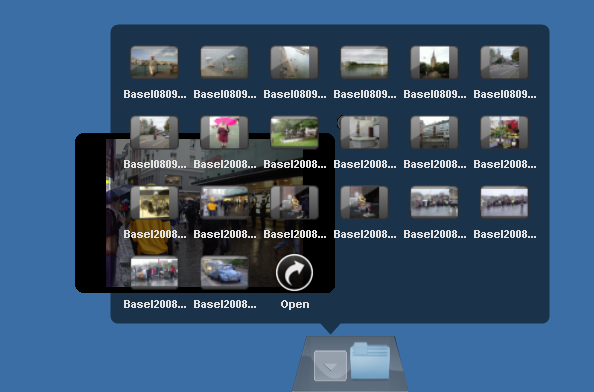Open photo of man standing by river railing
Screen dimensions: 594x392
154,62
